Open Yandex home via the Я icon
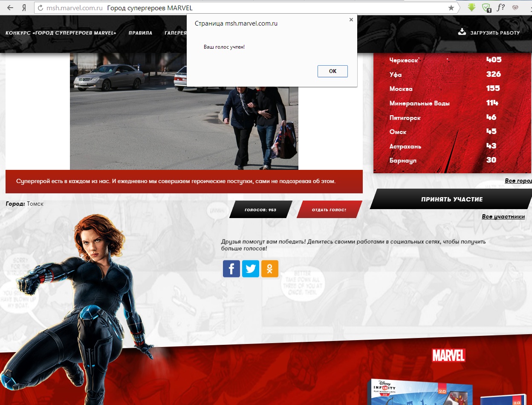This screenshot has width=532, height=405. click(24, 8)
